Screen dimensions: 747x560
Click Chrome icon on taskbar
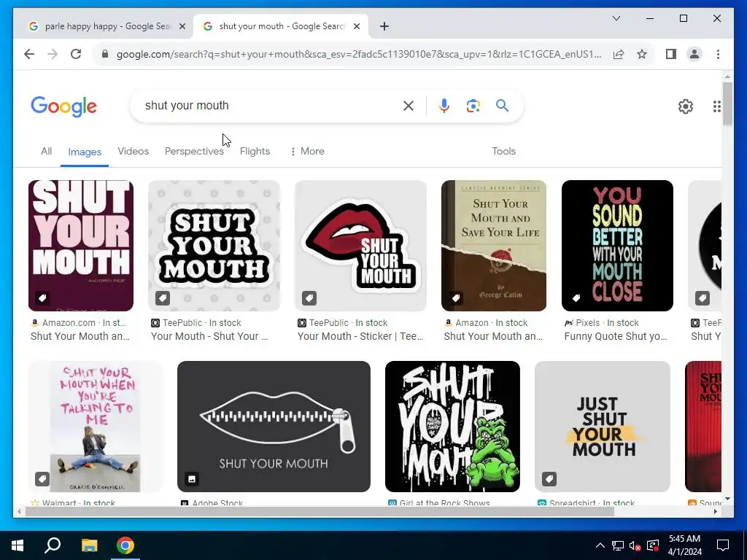pyautogui.click(x=125, y=545)
